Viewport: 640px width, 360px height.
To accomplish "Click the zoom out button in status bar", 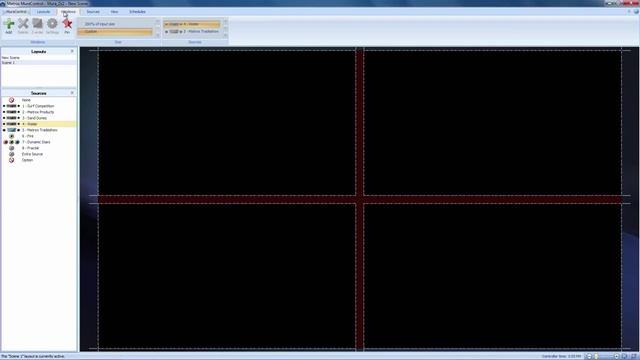I will coord(588,356).
